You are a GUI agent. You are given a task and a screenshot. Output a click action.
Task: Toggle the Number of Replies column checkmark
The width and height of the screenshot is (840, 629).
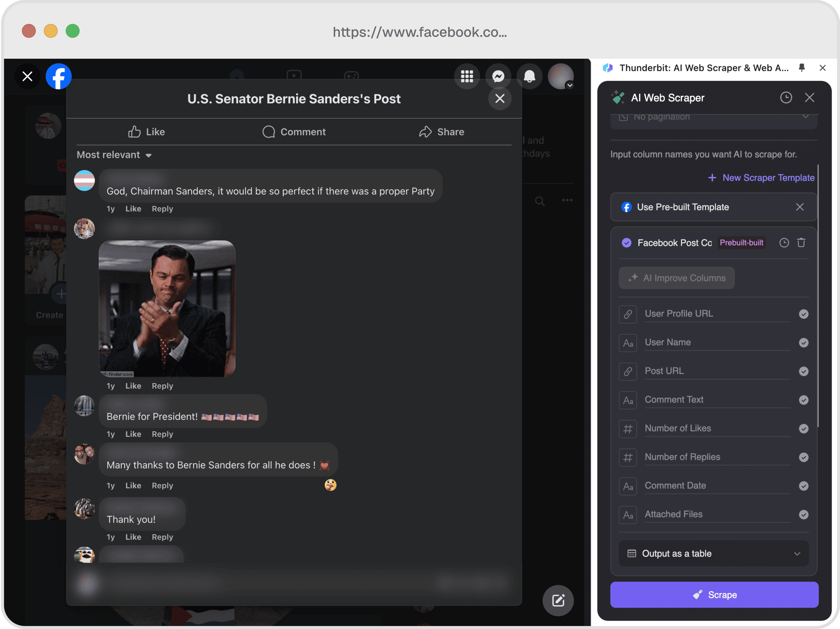(x=803, y=457)
